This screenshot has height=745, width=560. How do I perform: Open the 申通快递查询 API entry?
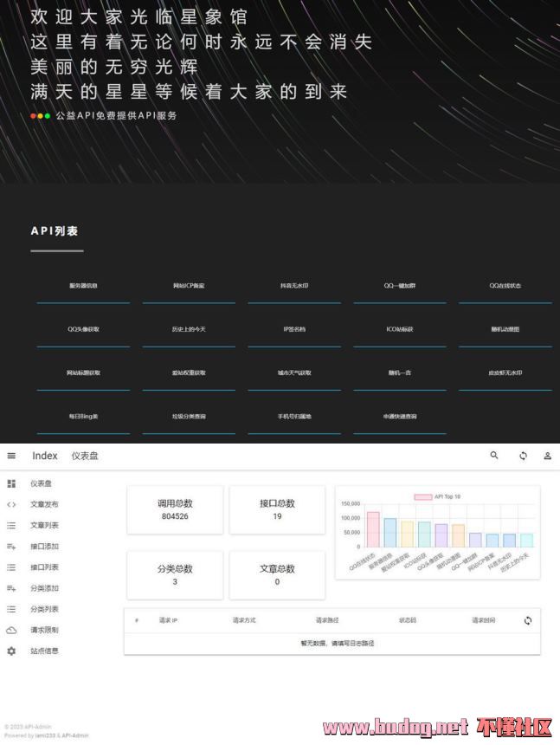400,417
